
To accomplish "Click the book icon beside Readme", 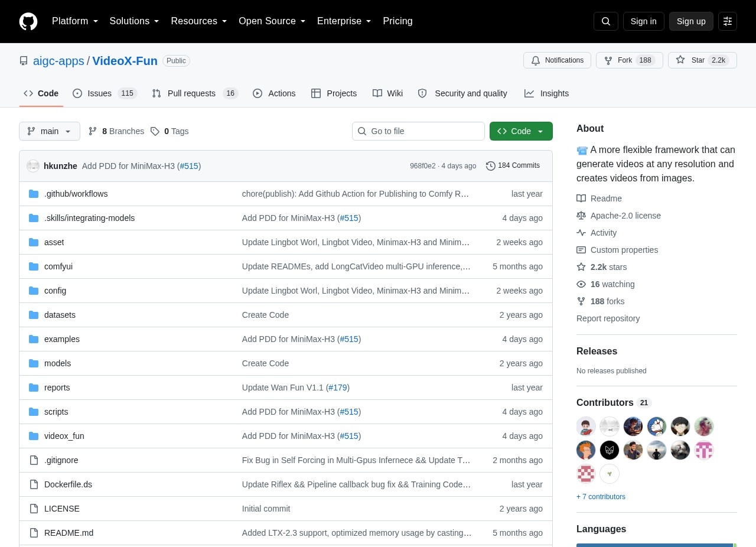I will [581, 198].
